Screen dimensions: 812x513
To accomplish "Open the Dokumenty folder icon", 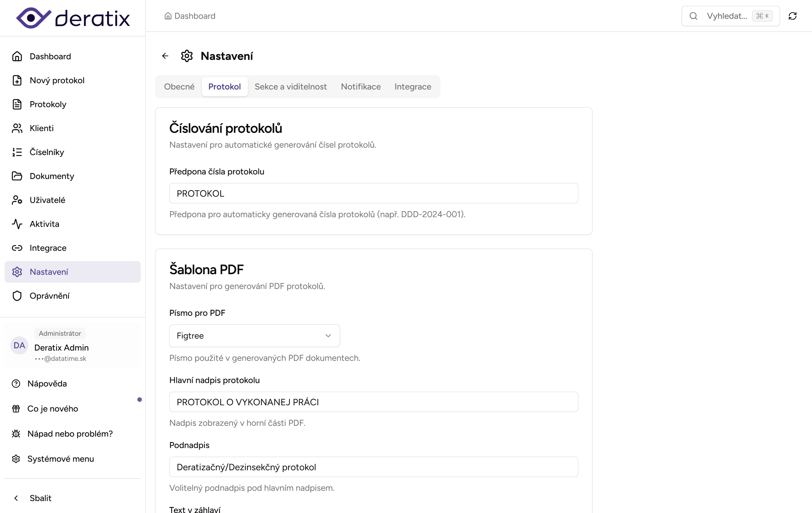I will pyautogui.click(x=17, y=176).
